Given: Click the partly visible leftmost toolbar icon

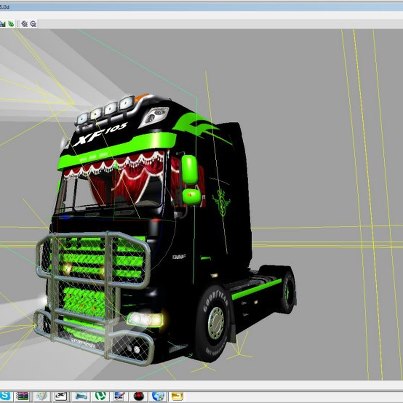Looking at the screenshot, I should [3, 24].
